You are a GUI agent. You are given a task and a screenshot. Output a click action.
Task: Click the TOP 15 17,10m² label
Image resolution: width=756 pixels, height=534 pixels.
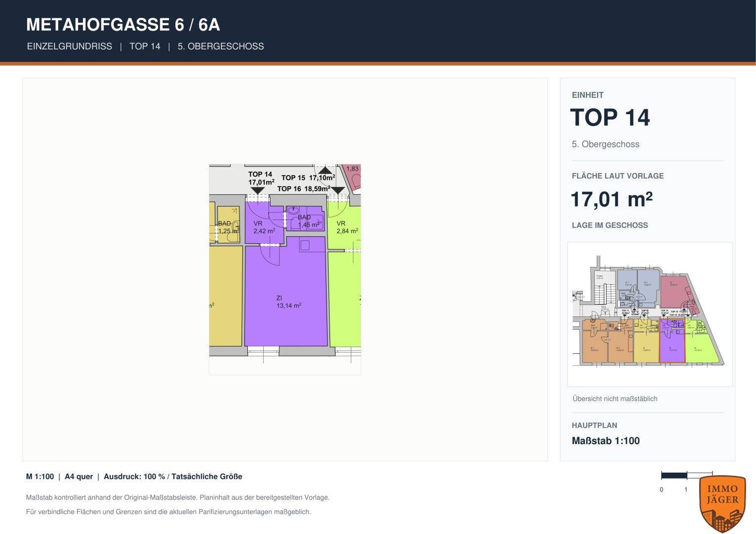[x=308, y=178]
